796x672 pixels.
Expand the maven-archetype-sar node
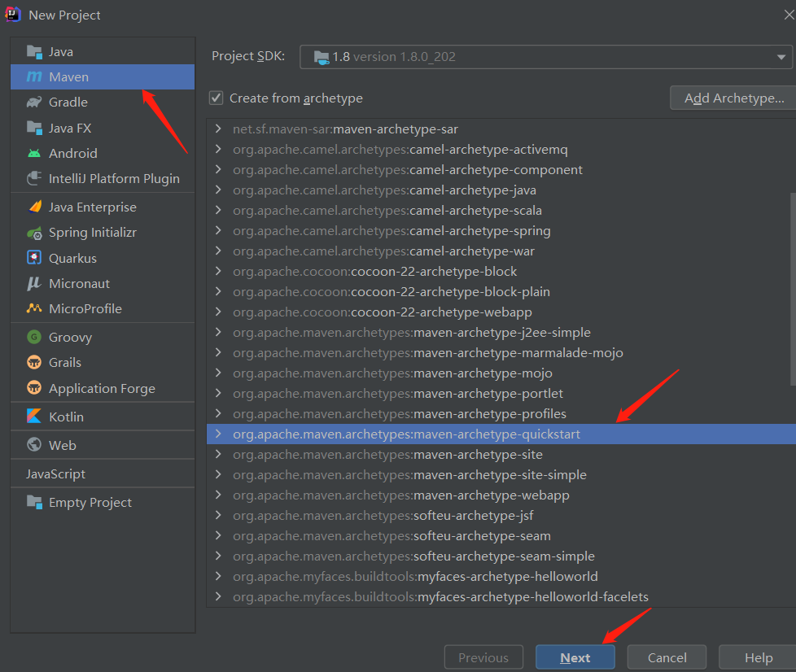218,129
